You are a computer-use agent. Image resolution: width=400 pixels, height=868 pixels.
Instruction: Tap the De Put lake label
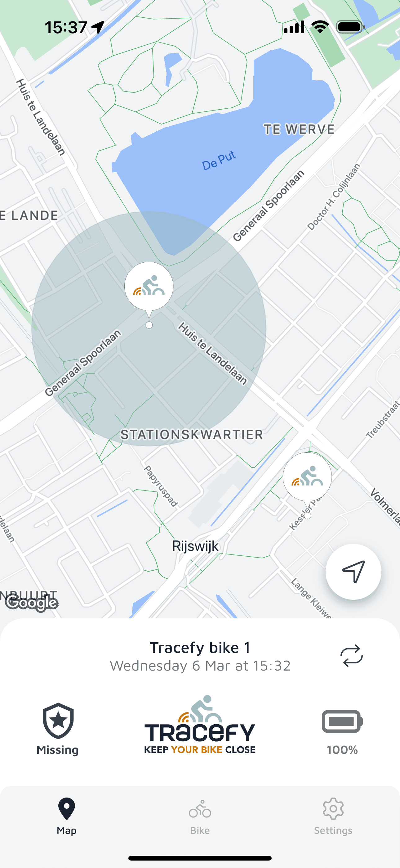point(219,160)
